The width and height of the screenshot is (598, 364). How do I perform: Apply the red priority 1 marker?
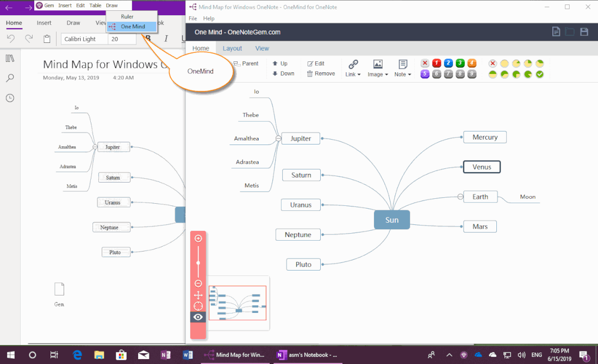[x=437, y=63]
